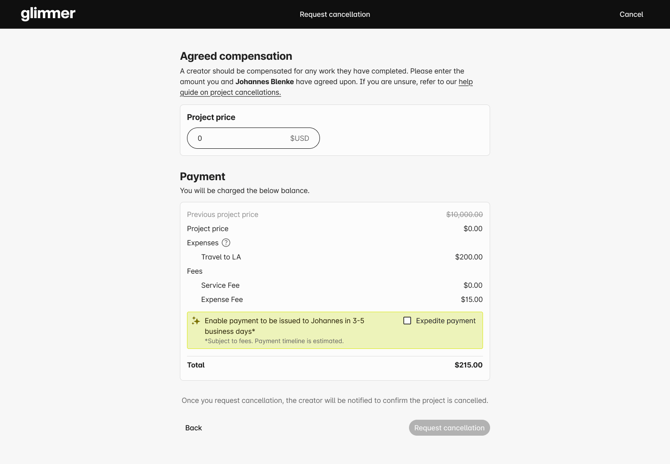Screen dimensions: 670x464
Task: Click the Expense Fee line item
Action: [x=222, y=299]
